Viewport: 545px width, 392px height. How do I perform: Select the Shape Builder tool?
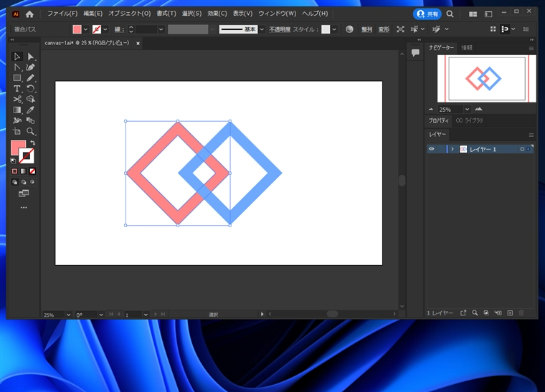coord(31,100)
